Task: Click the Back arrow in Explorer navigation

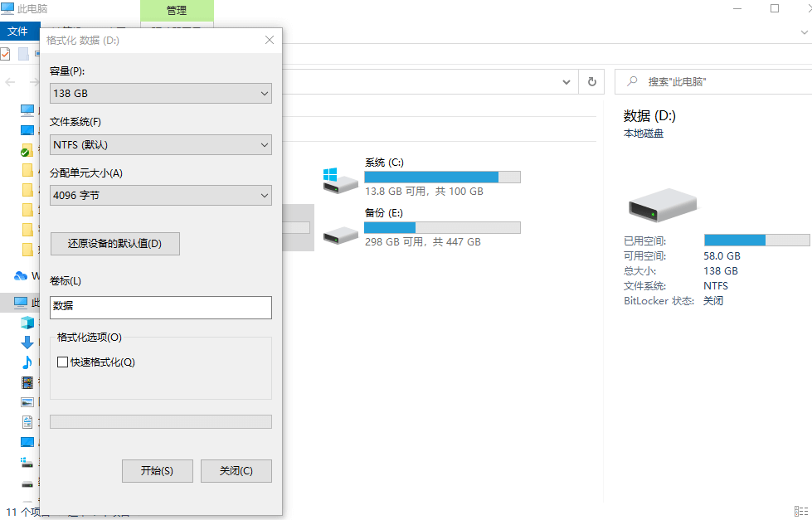Action: 10,82
